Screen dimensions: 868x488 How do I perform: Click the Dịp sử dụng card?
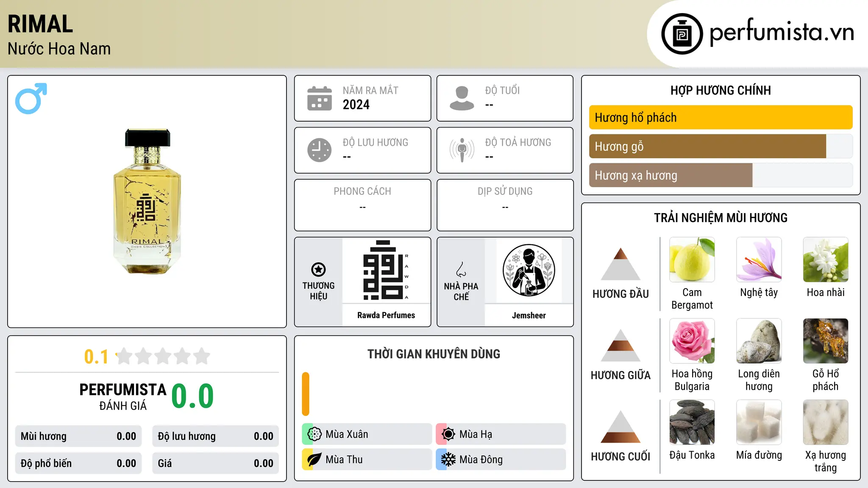[x=505, y=205]
